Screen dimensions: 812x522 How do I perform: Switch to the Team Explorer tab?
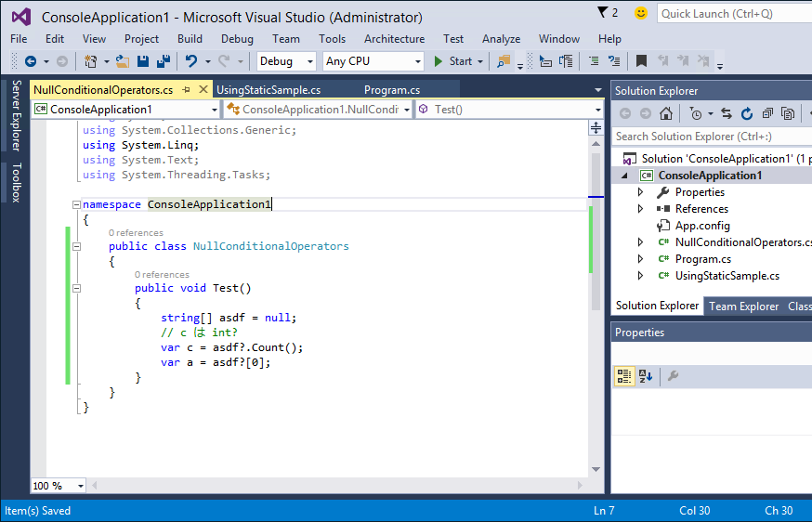pyautogui.click(x=743, y=307)
